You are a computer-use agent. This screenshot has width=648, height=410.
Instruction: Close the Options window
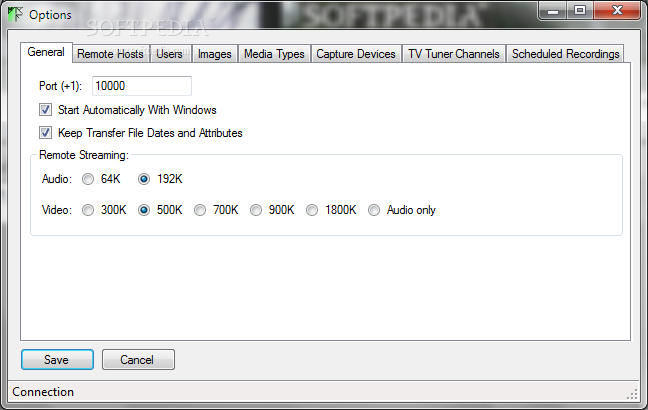point(617,11)
